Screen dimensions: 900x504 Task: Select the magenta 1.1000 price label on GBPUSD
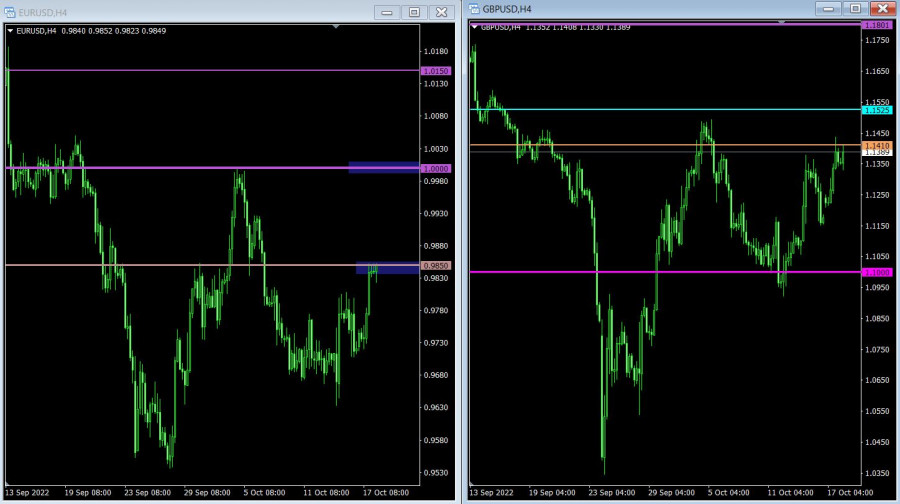click(877, 272)
